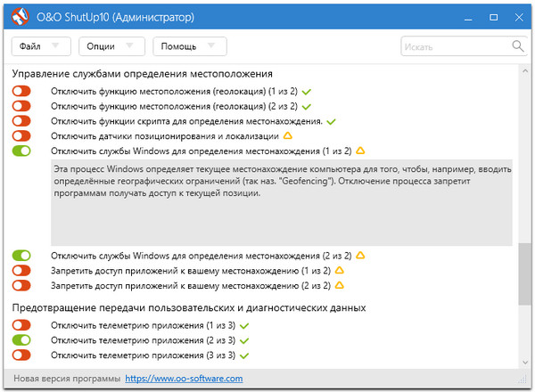Click green checkmark beside app telemetry (3 из 3)
Viewport: 535px width, 392px height.
(x=244, y=355)
